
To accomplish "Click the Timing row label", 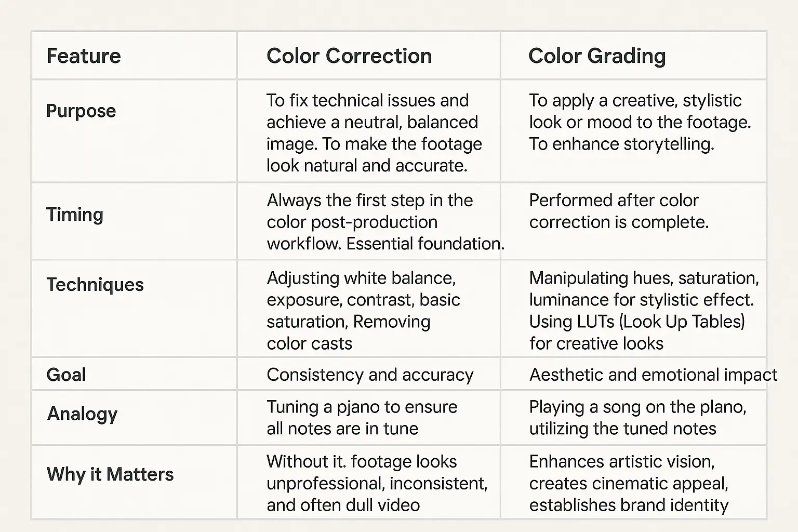I will [x=75, y=215].
